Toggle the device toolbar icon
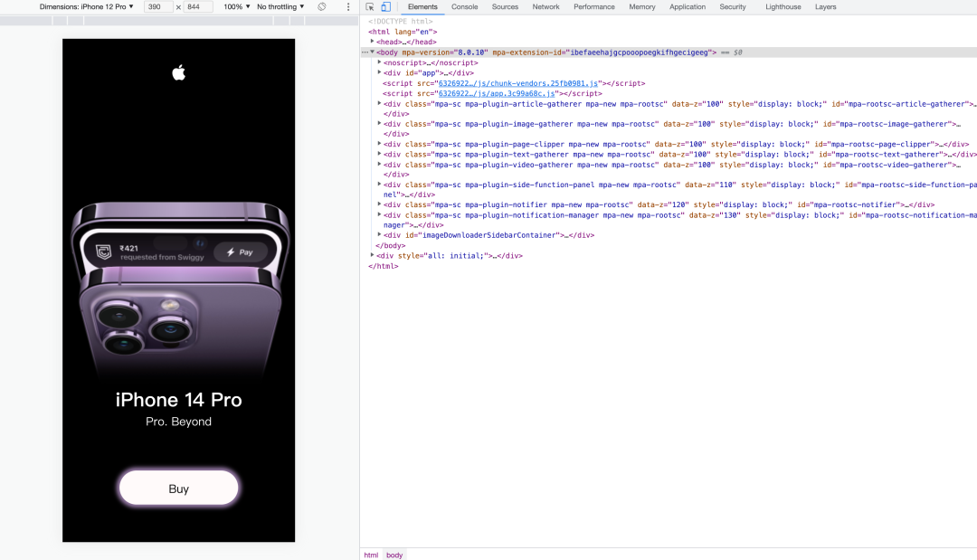The width and height of the screenshot is (977, 560). point(385,7)
